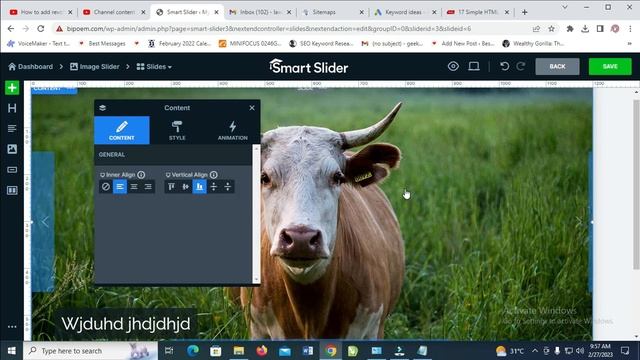Image resolution: width=640 pixels, height=360 pixels.
Task: Switch to Inbox (102) Gmail tab
Action: click(x=260, y=12)
